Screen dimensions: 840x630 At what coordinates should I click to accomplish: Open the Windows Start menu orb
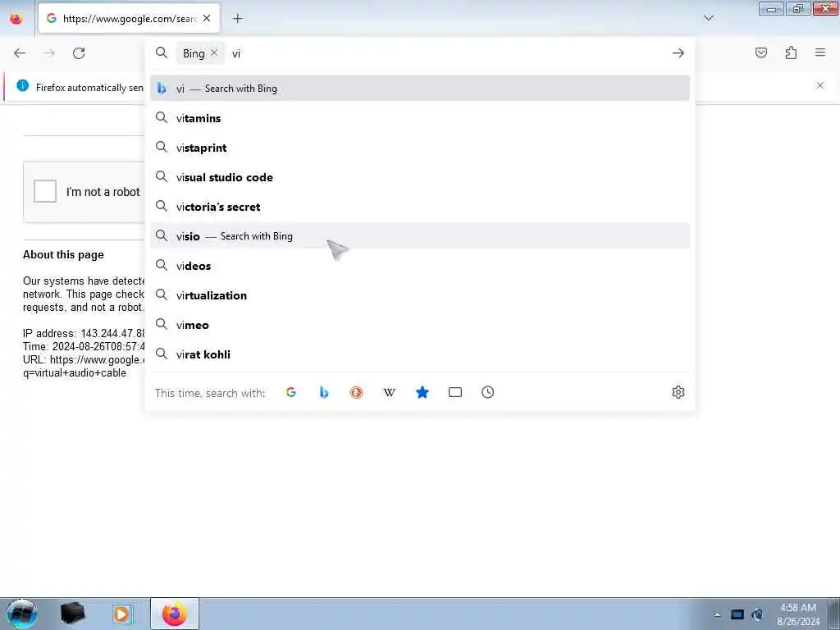click(x=22, y=614)
